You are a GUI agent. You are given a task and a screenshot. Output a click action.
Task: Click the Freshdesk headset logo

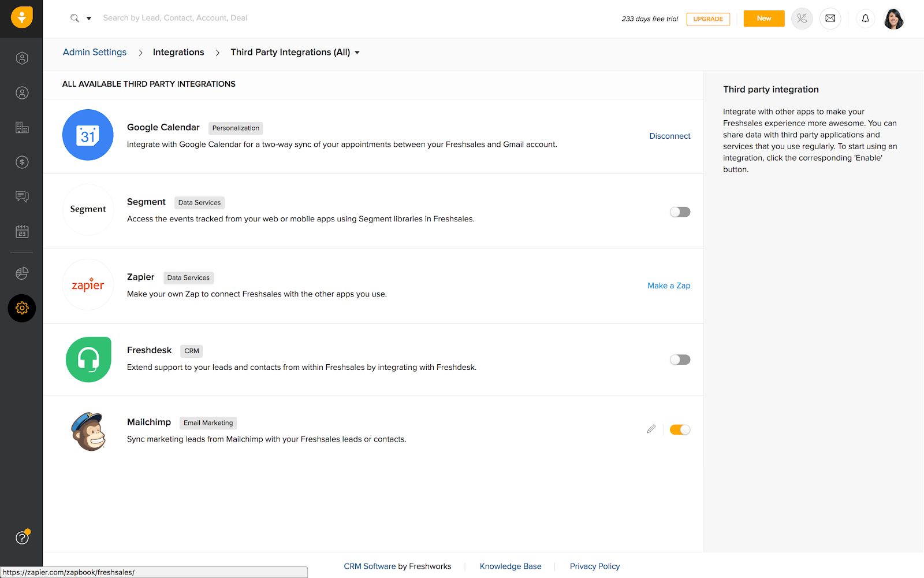(x=88, y=360)
